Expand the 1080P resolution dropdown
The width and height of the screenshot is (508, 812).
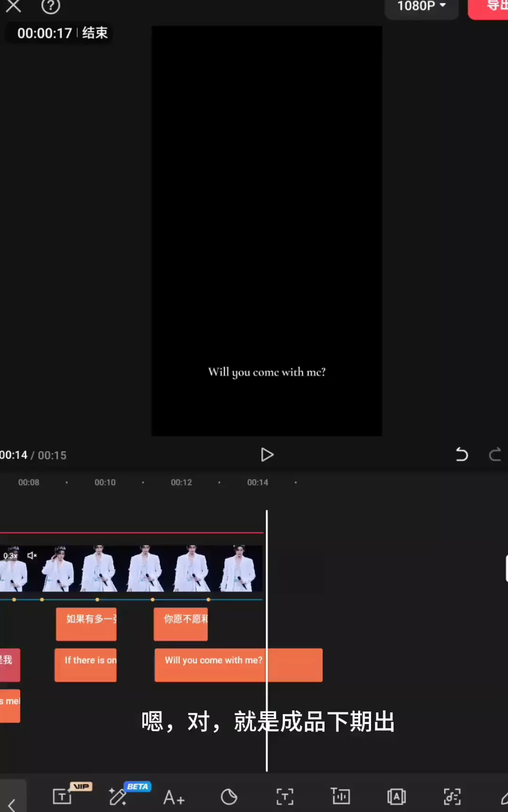coord(421,7)
